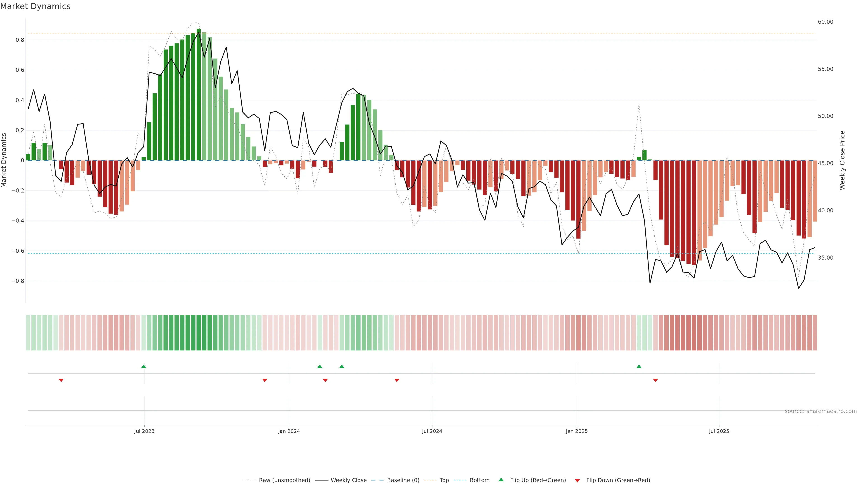Toggle Baseline (0) legend entry

pyautogui.click(x=403, y=480)
